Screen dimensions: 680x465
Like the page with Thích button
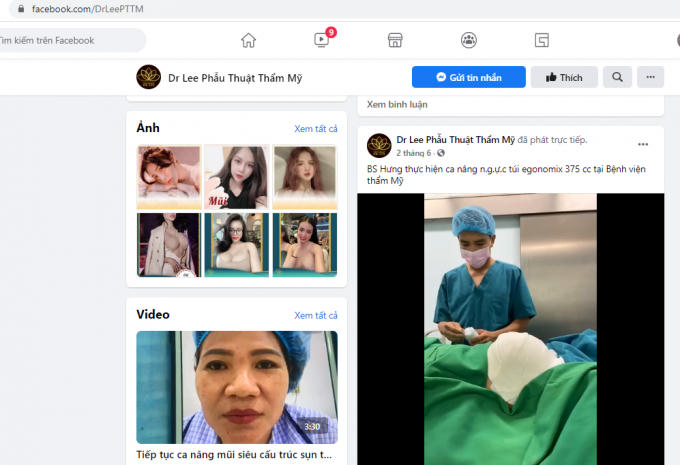pyautogui.click(x=564, y=77)
